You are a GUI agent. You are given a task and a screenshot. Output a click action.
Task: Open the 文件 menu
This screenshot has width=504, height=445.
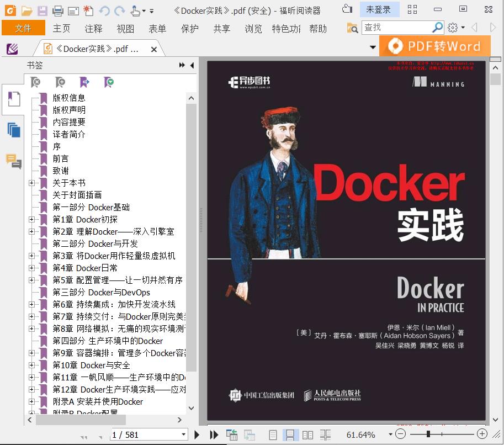(23, 28)
